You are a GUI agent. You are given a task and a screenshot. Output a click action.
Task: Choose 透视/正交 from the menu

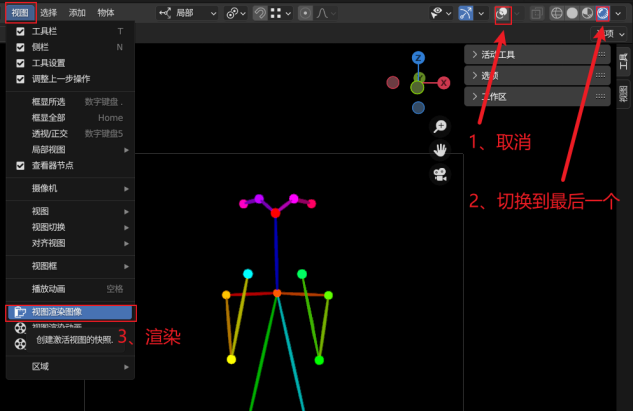pyautogui.click(x=70, y=134)
